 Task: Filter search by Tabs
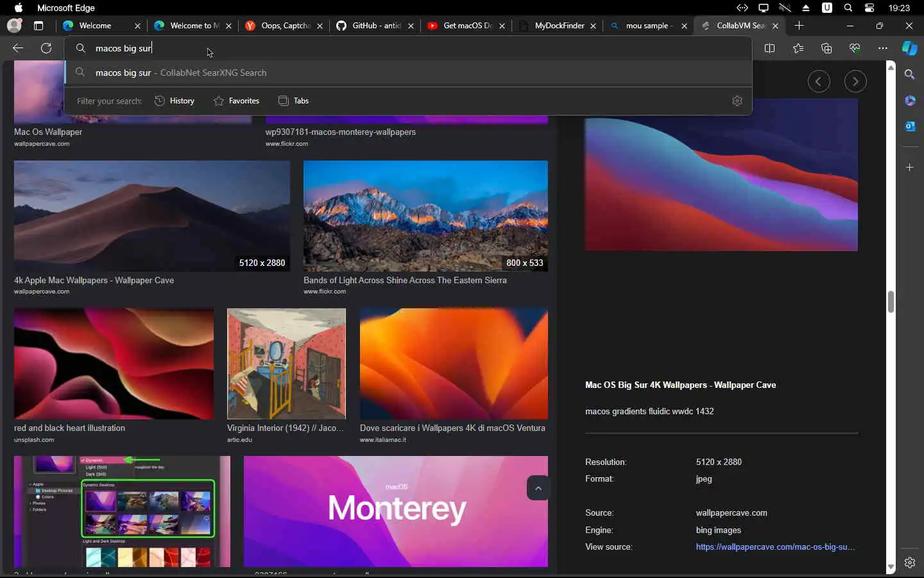(x=293, y=101)
